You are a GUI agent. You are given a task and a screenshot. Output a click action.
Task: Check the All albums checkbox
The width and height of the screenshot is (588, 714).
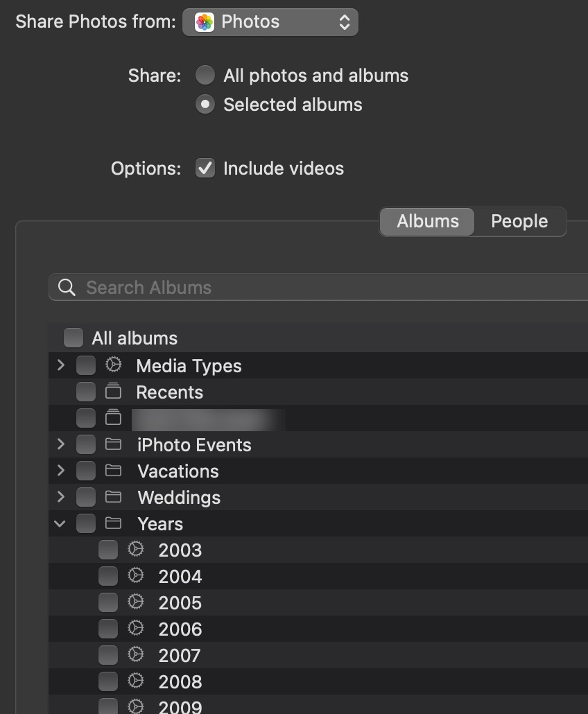(x=72, y=338)
